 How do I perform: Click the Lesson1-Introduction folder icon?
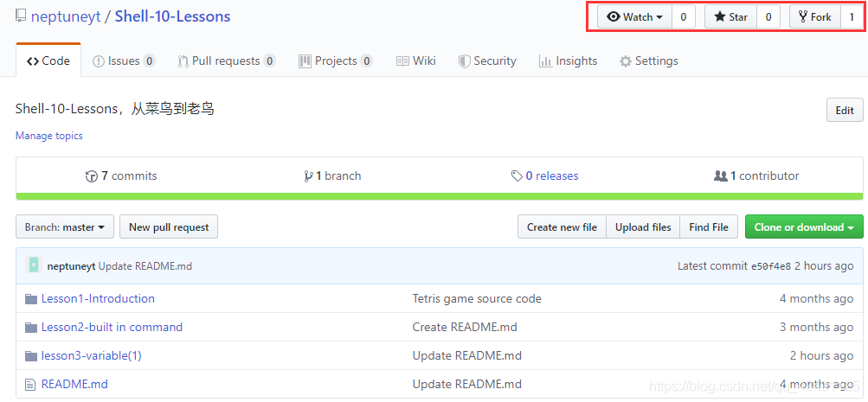coord(31,299)
